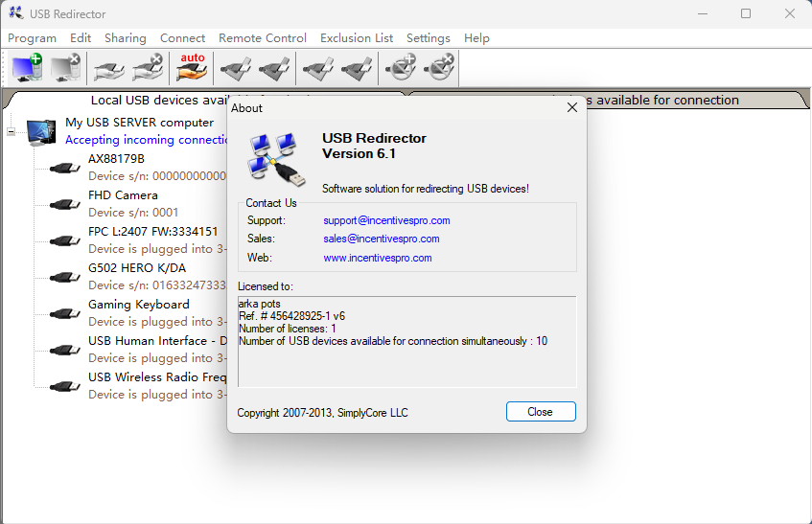The width and height of the screenshot is (812, 524).
Task: Open the Exclusion List menu
Action: point(357,38)
